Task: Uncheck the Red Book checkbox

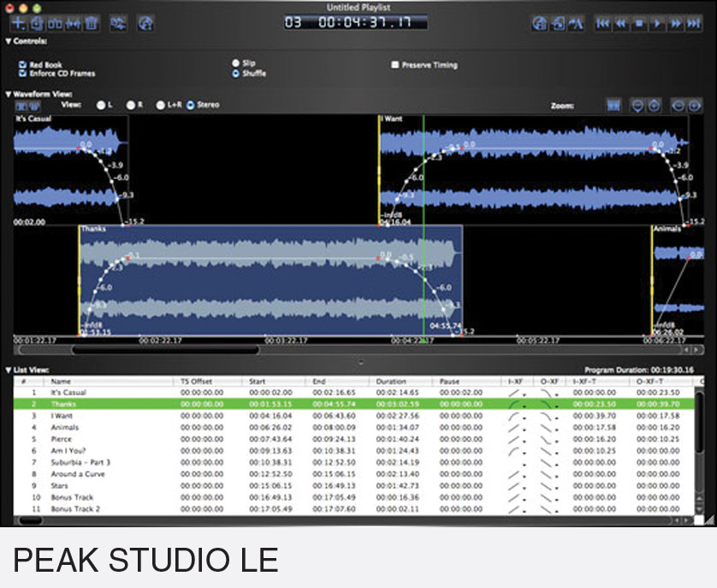Action: pyautogui.click(x=22, y=64)
